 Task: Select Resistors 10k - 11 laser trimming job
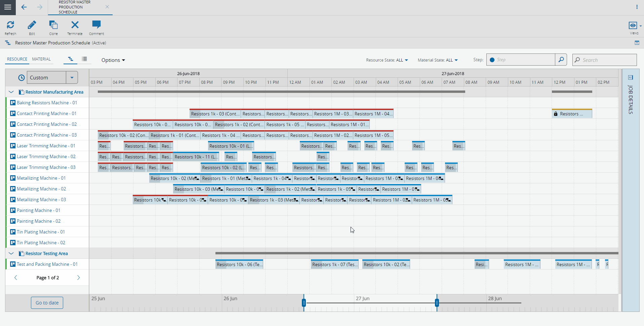(x=196, y=157)
